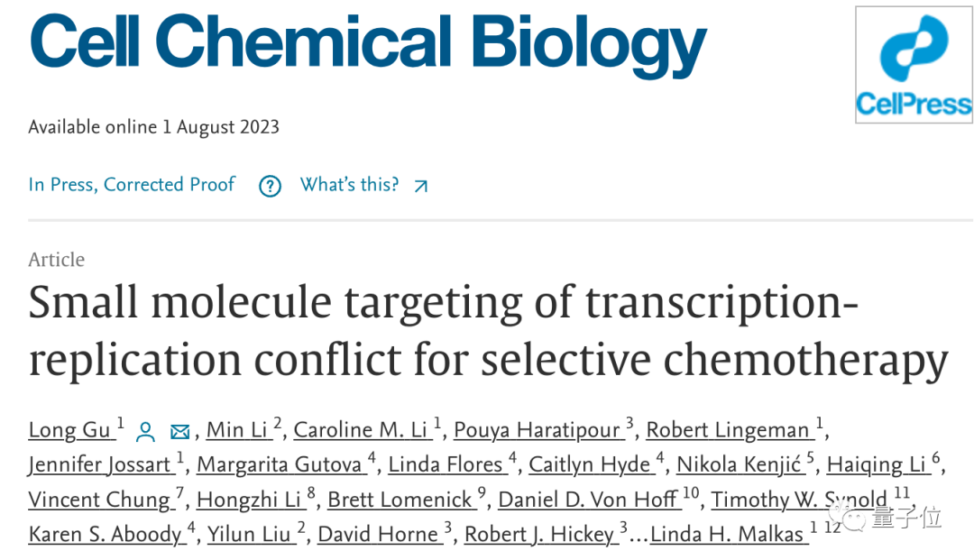The height and width of the screenshot is (560, 974).
Task: Open the What's this? link
Action: click(349, 185)
